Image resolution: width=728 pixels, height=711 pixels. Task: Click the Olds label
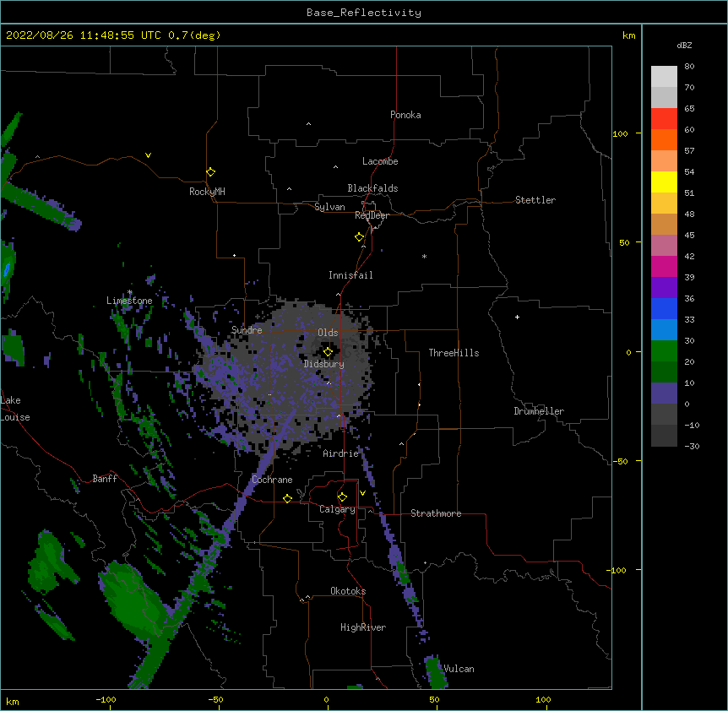(328, 333)
